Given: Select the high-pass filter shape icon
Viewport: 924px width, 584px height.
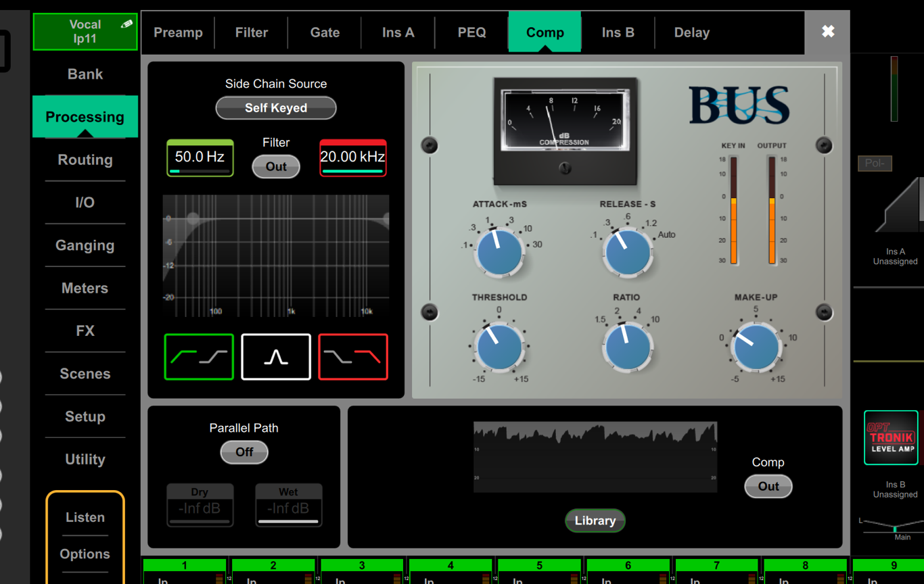Looking at the screenshot, I should [x=199, y=357].
